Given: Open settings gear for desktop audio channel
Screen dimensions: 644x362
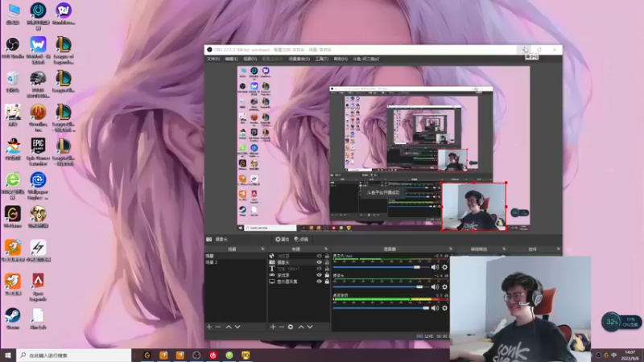Looking at the screenshot, I should (x=444, y=308).
